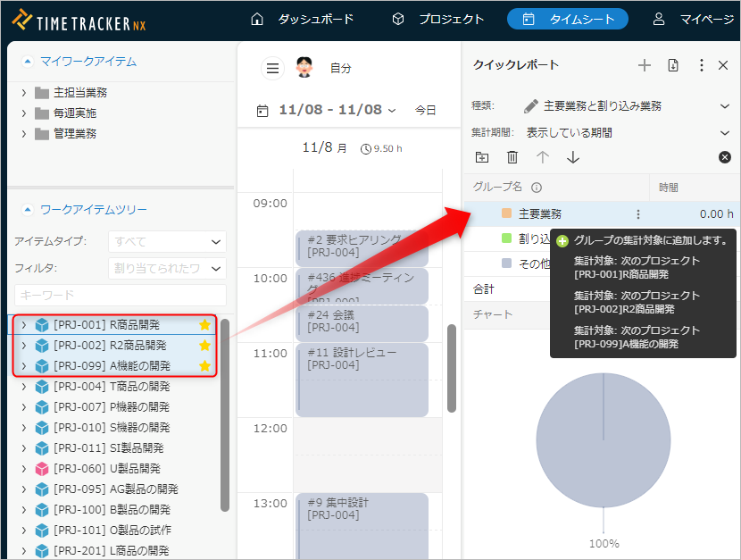
Task: Click the 今日 button
Action: coord(425,110)
